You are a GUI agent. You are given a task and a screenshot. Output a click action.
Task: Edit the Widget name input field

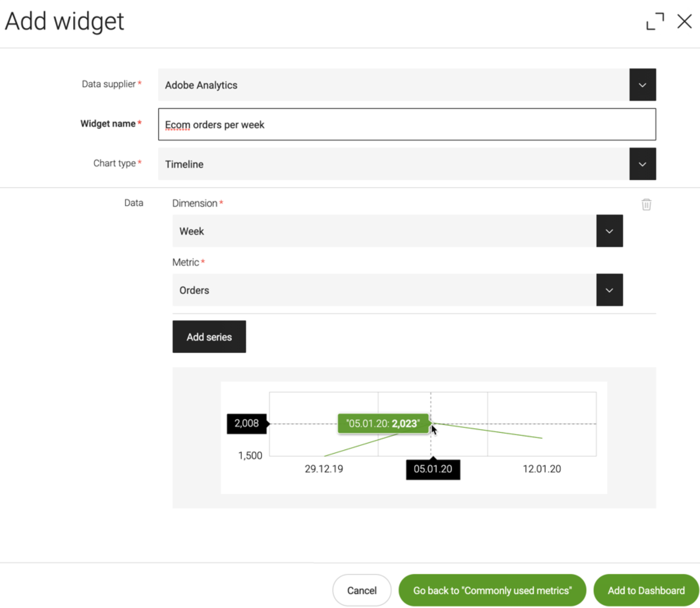pos(407,124)
